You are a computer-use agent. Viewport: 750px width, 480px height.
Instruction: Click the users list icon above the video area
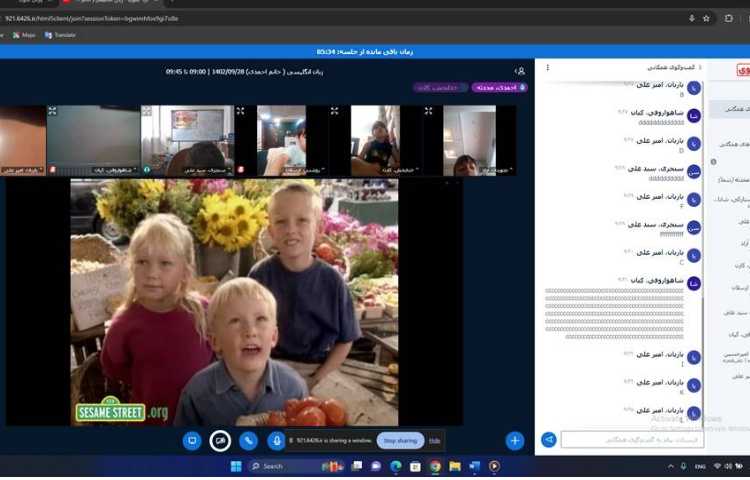pos(520,71)
